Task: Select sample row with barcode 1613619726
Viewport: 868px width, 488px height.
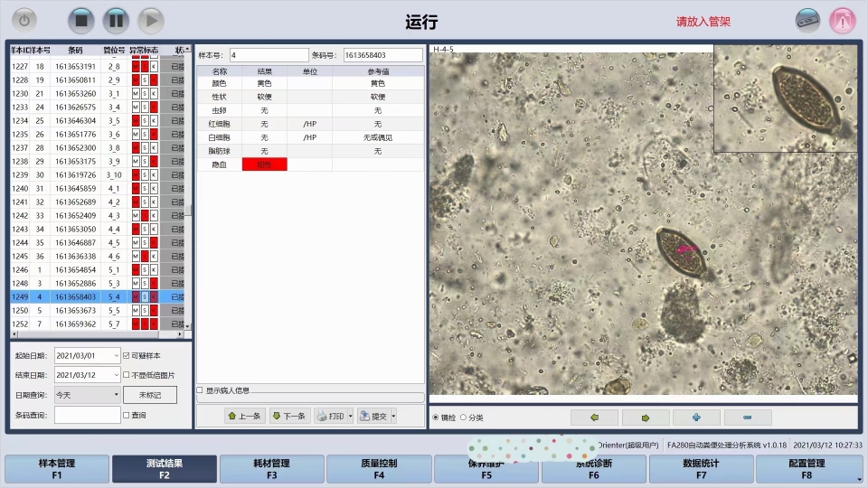Action: [98, 174]
